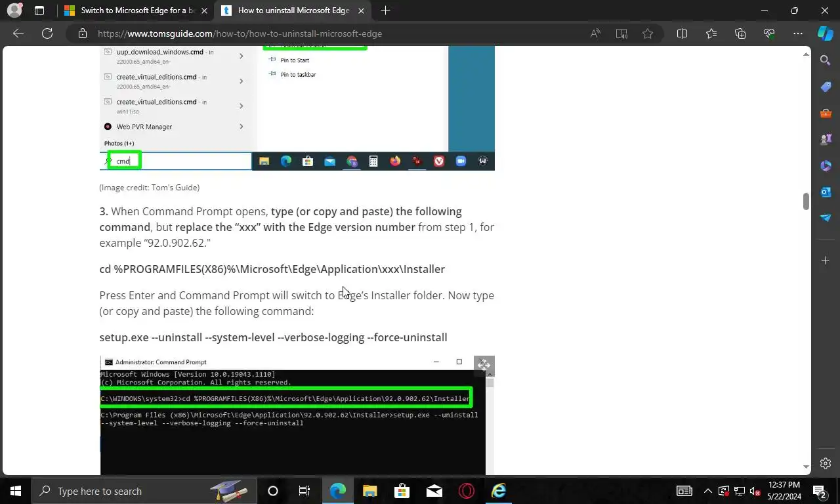840x504 pixels.
Task: Open sidebar Search tool
Action: (826, 60)
